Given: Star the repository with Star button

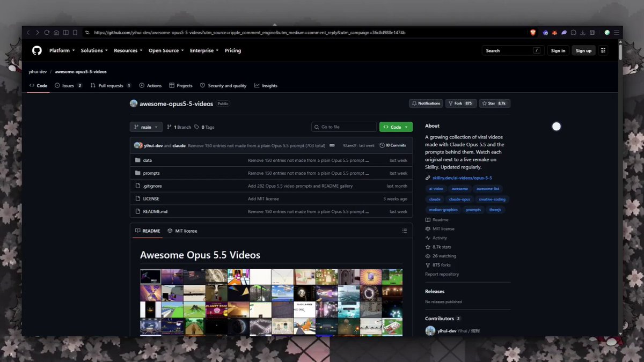Looking at the screenshot, I should click(495, 104).
